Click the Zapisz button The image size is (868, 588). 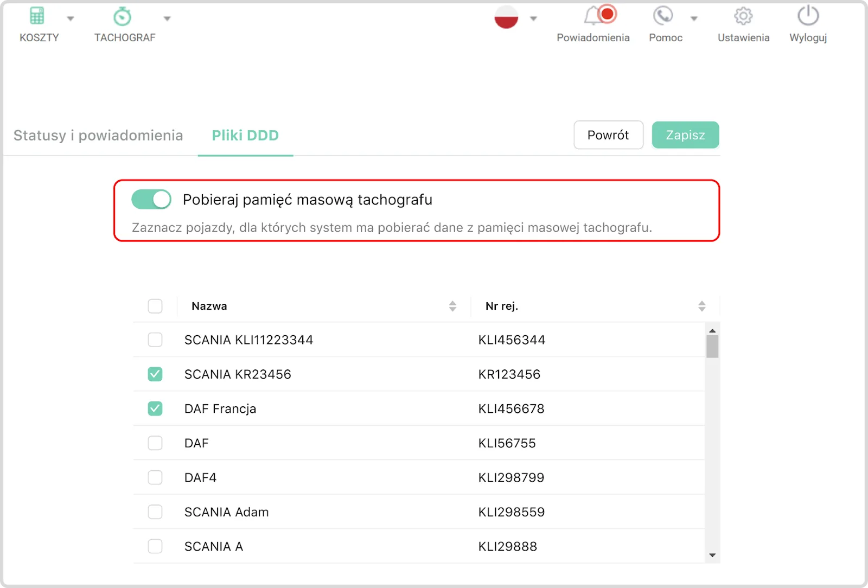click(686, 135)
